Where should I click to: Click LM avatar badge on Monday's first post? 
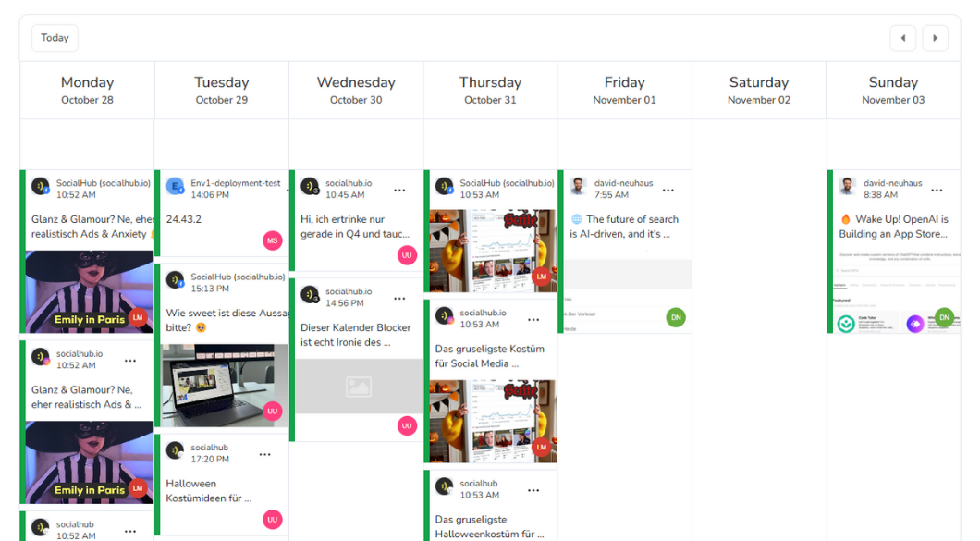(138, 317)
